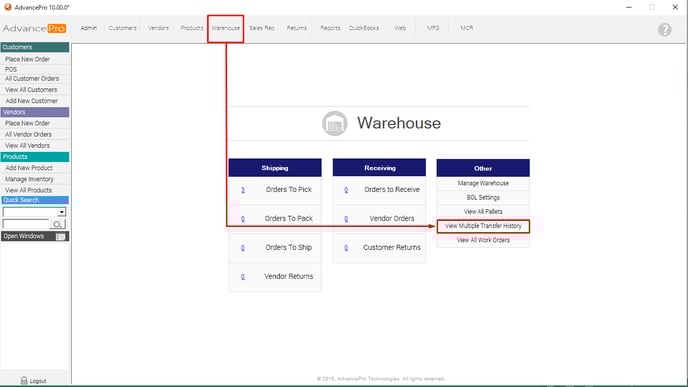Click the Open Windows list icon
Image resolution: width=688 pixels, height=387 pixels.
click(x=61, y=236)
